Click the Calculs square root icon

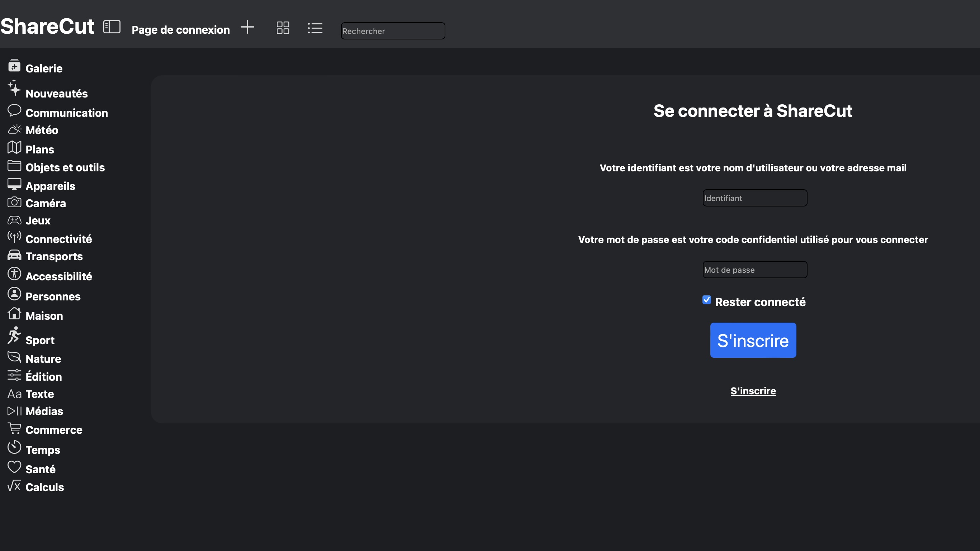pyautogui.click(x=14, y=485)
